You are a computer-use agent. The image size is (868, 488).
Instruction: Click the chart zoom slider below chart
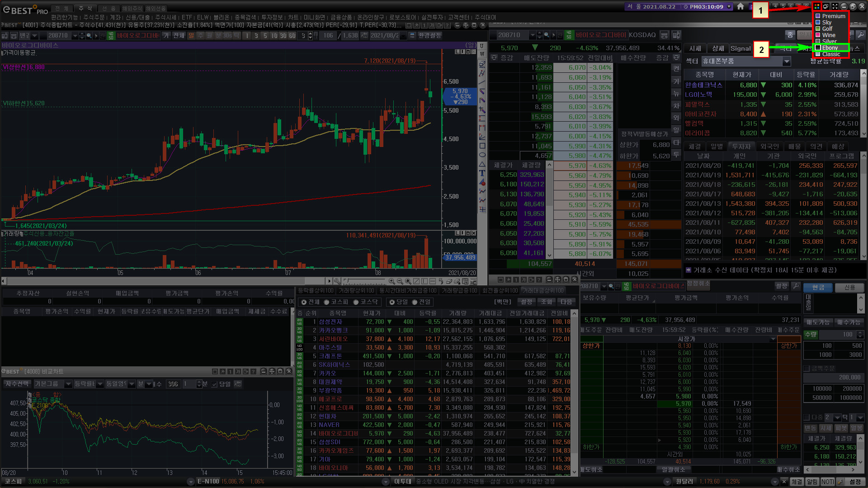(364, 281)
